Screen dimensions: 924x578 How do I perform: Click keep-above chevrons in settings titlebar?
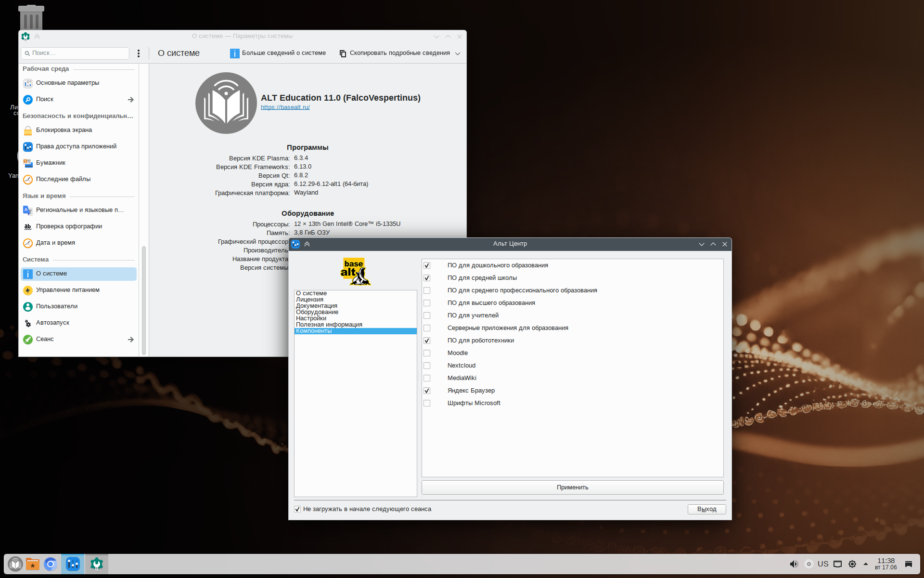click(37, 37)
